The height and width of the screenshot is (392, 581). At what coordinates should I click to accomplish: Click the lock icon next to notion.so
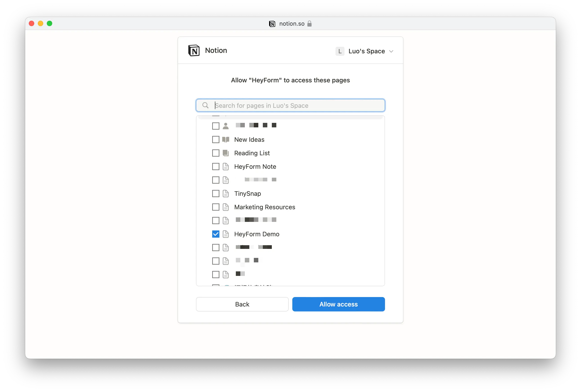[309, 23]
